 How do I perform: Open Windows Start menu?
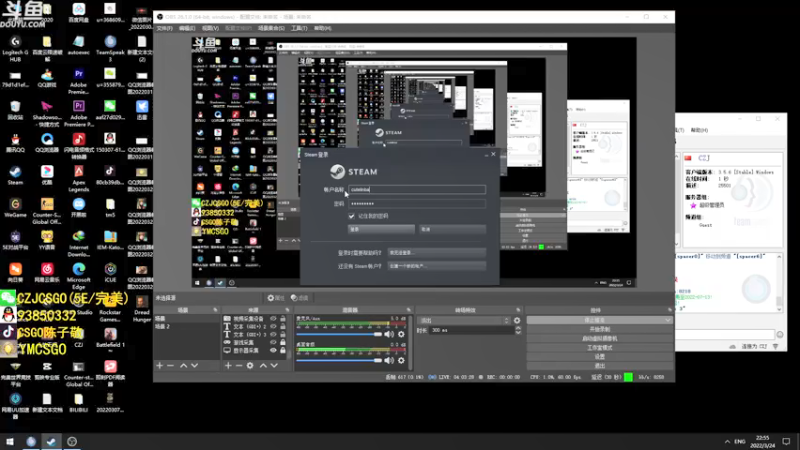(x=10, y=441)
